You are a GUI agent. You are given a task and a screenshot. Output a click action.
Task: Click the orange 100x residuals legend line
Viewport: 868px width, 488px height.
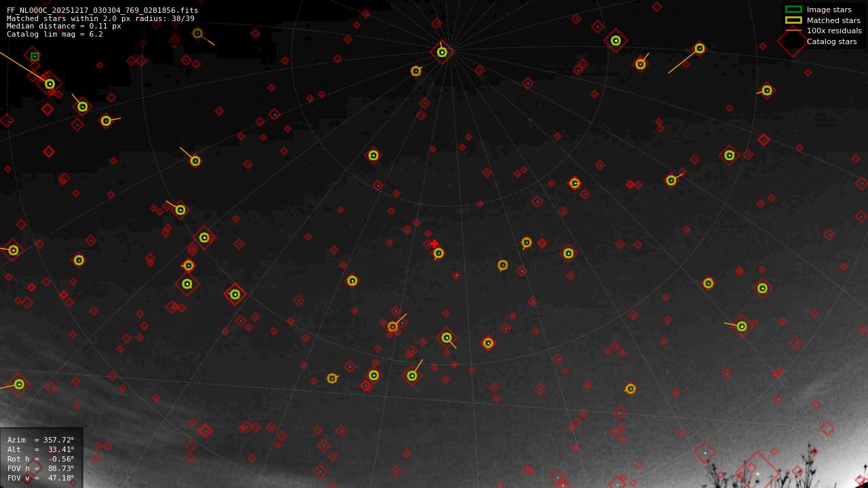tap(793, 31)
